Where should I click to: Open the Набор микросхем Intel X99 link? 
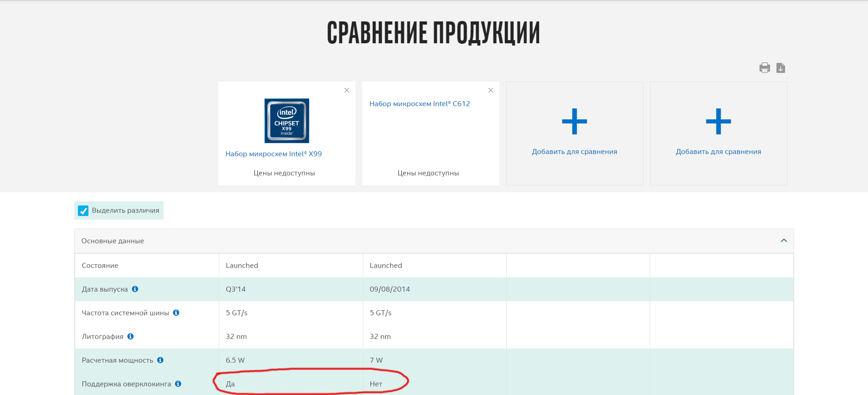click(x=273, y=154)
